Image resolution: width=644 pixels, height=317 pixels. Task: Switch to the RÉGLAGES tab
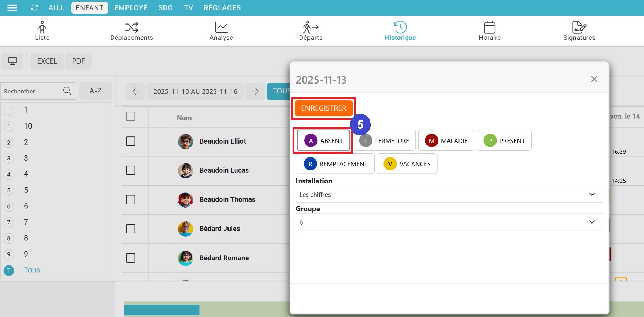tap(222, 8)
